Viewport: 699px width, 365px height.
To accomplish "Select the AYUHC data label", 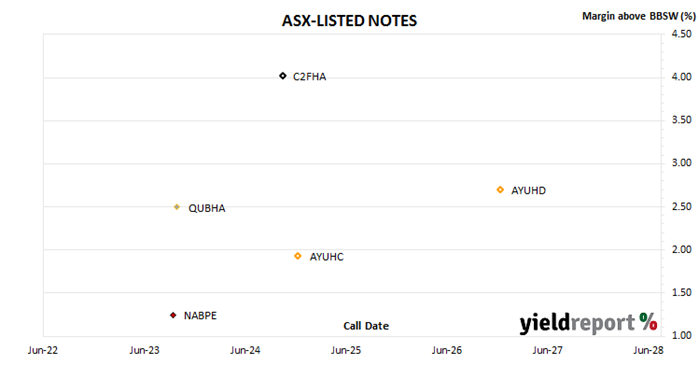I will 327,257.
